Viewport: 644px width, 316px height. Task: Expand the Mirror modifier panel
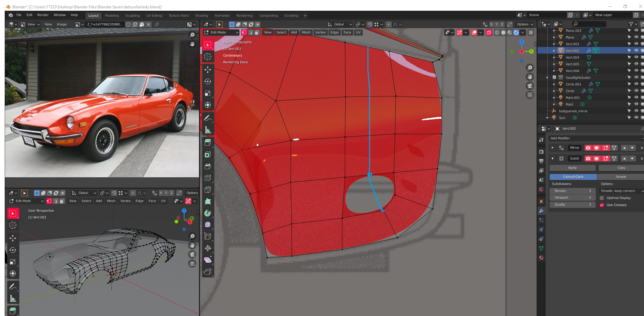coord(552,148)
